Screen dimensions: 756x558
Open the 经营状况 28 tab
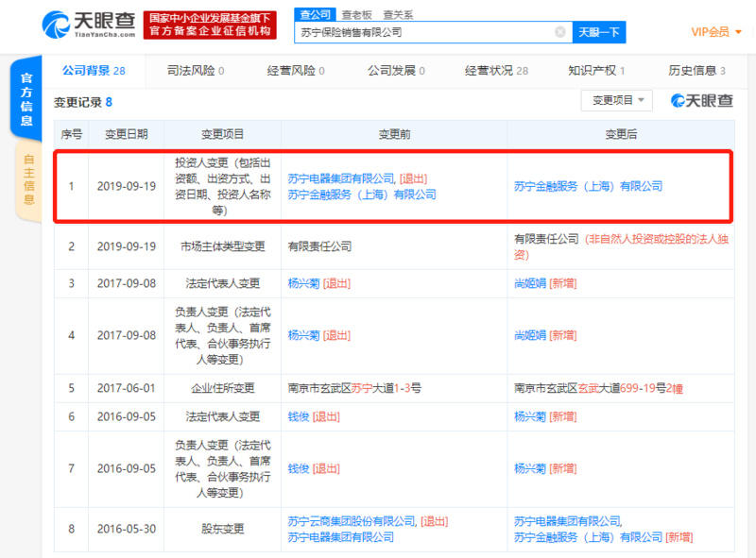[497, 71]
